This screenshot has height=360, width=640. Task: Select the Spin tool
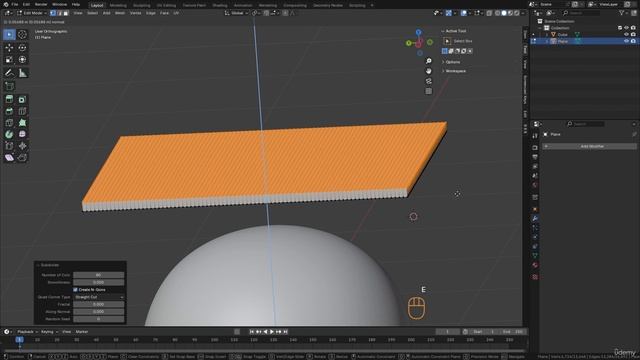[x=9, y=134]
